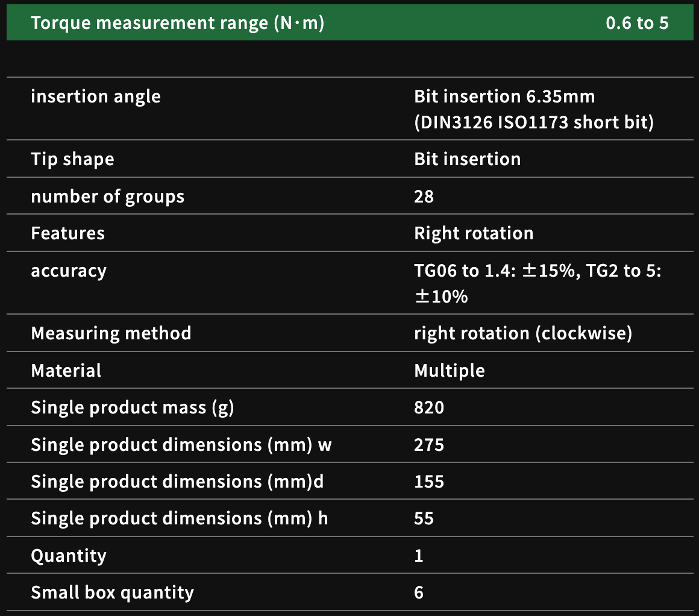Image resolution: width=699 pixels, height=616 pixels.
Task: Click the green Torque measurement range header
Action: [178, 24]
